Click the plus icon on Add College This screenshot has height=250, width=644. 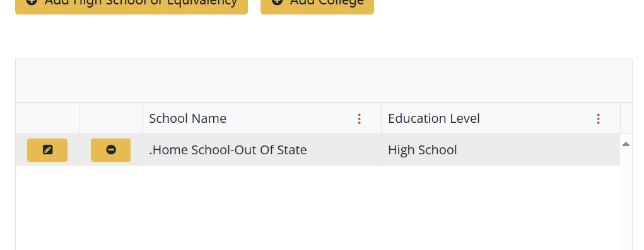tap(278, 2)
